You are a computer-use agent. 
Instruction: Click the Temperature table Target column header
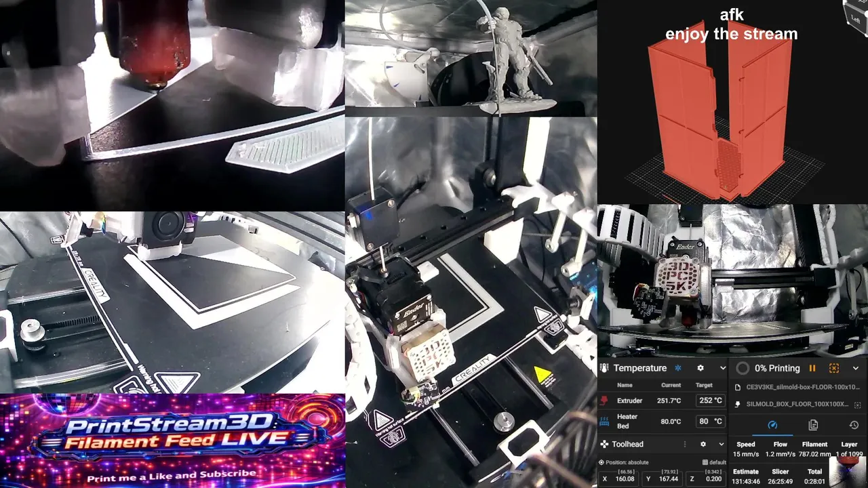tap(704, 385)
